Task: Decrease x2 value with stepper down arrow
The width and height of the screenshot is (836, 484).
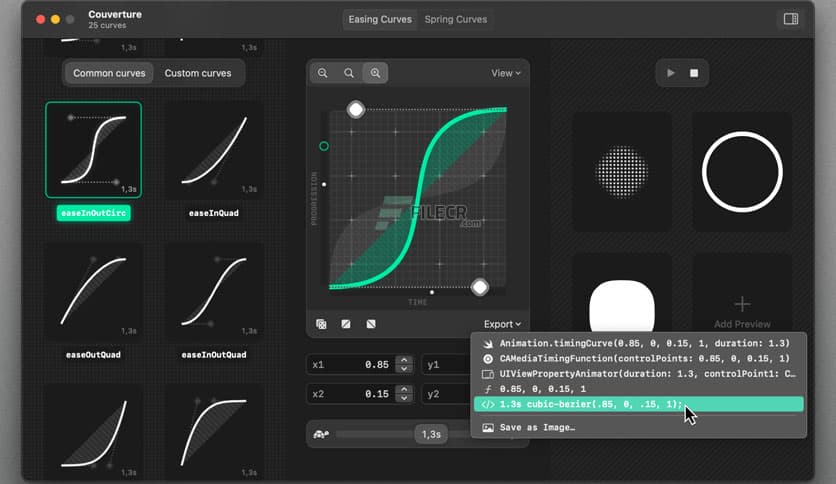Action: point(404,398)
